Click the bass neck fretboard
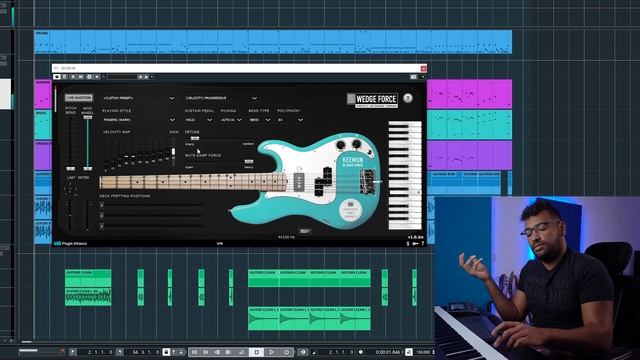Screen dimensions: 640x360 click(x=193, y=182)
